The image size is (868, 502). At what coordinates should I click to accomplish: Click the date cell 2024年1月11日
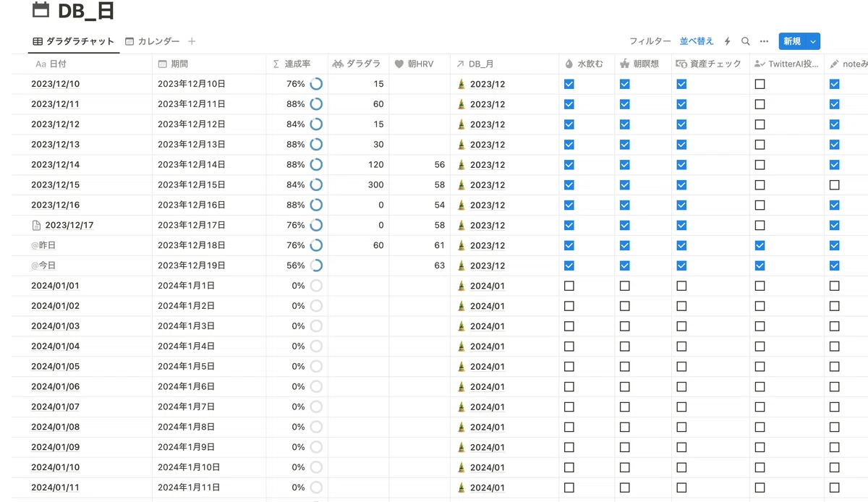(209, 488)
